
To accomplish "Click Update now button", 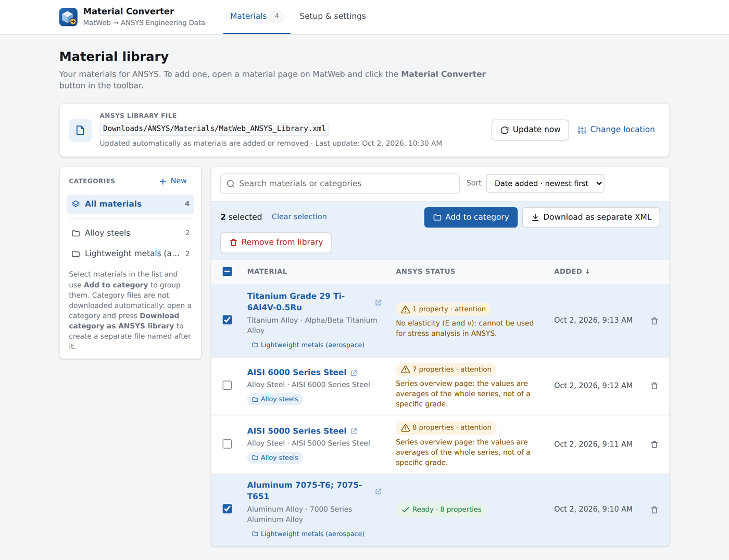I will 530,130.
